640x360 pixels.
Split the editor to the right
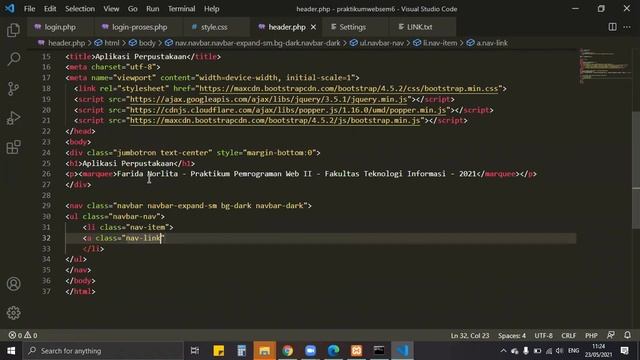(612, 27)
